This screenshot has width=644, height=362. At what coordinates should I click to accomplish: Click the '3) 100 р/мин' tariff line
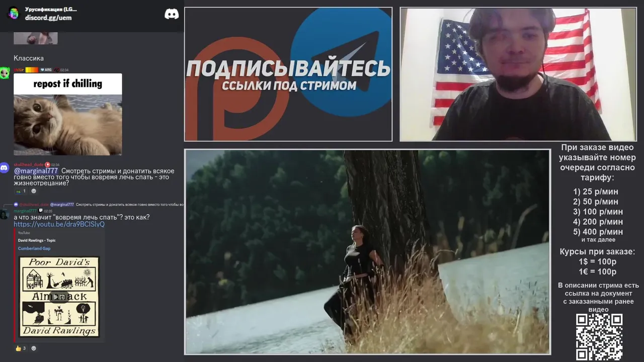point(598,212)
